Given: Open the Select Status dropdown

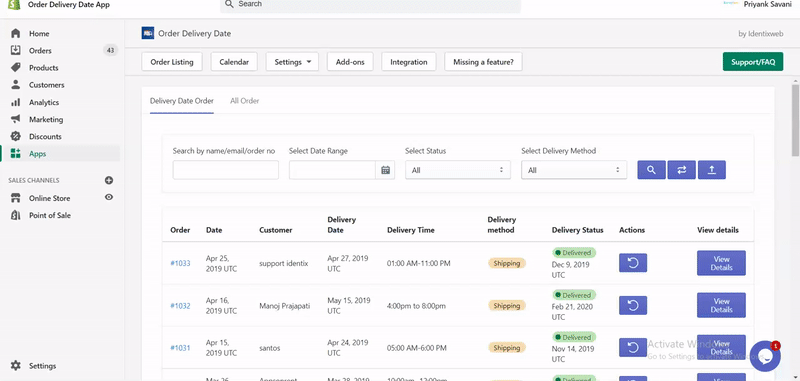Looking at the screenshot, I should (458, 170).
